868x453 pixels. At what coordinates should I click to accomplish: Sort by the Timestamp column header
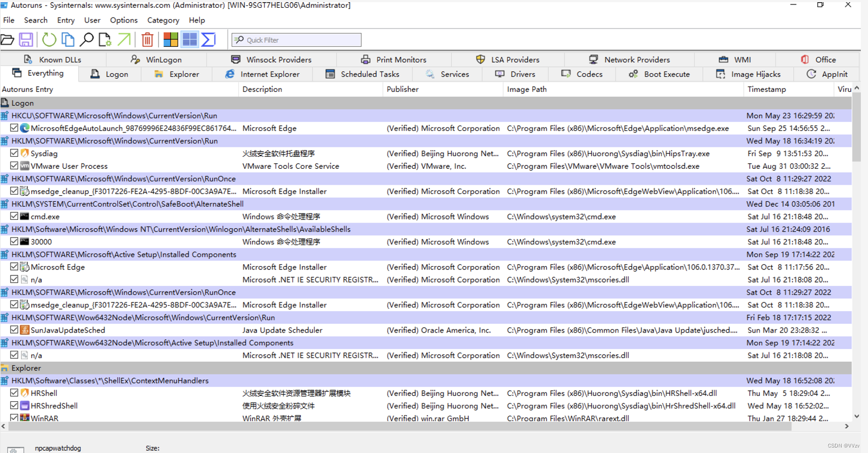tap(788, 89)
